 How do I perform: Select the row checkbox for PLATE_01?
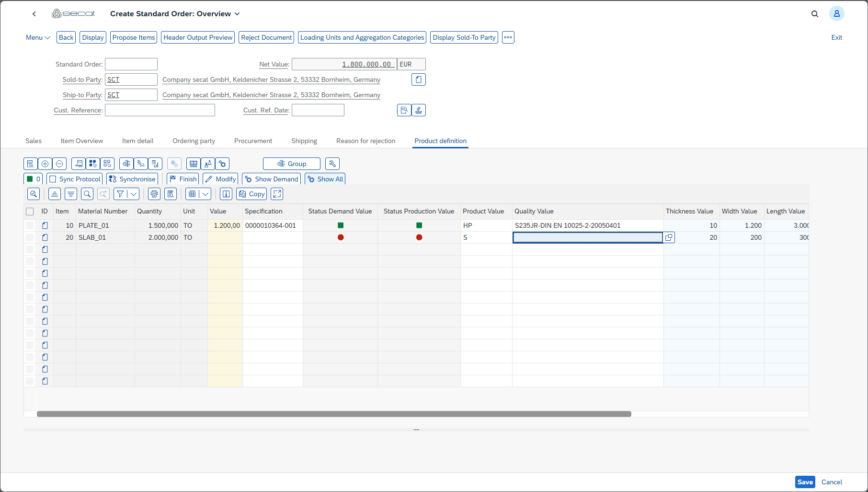30,225
